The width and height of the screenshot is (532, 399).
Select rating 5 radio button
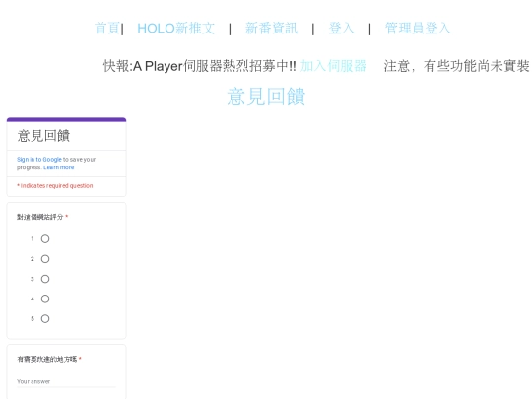pos(45,319)
